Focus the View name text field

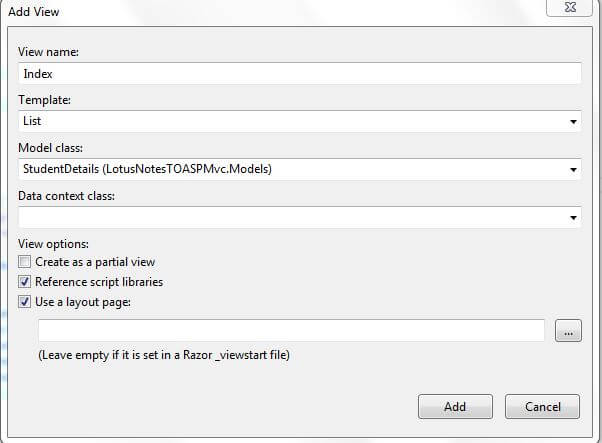tap(299, 74)
